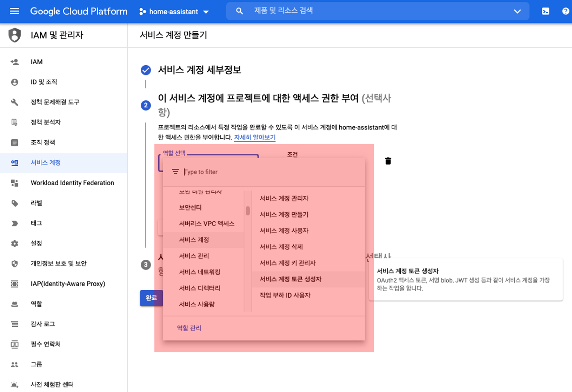Click the 역할 hat icon
The width and height of the screenshot is (572, 392).
coord(15,304)
